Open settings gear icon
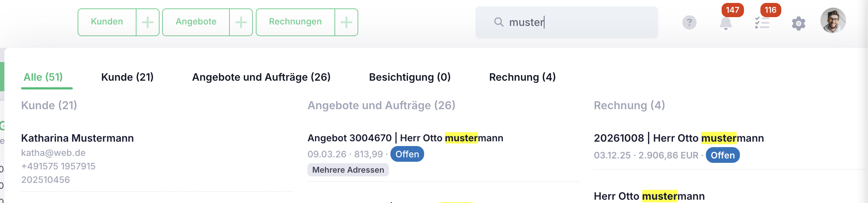Image resolution: width=868 pixels, height=203 pixels. click(x=798, y=23)
